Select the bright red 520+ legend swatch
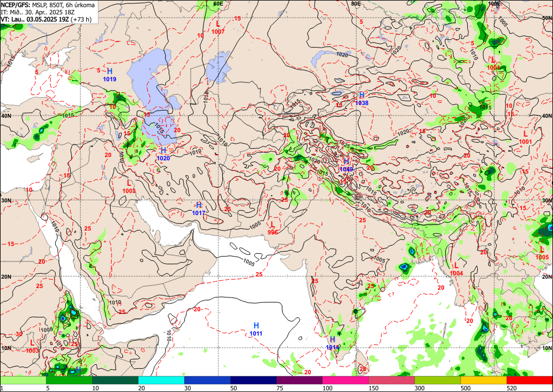 (530, 380)
